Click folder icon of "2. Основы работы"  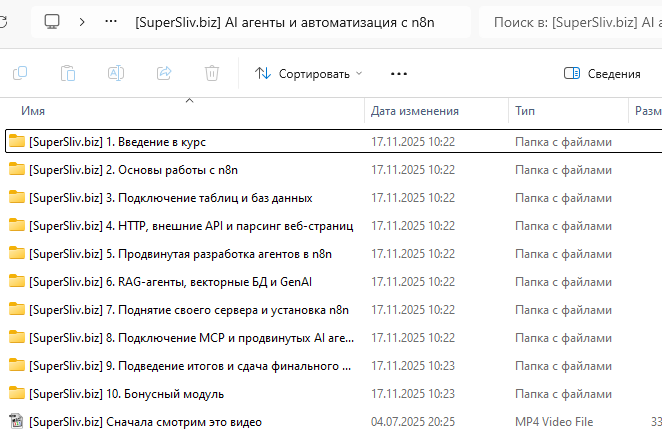pyautogui.click(x=17, y=169)
